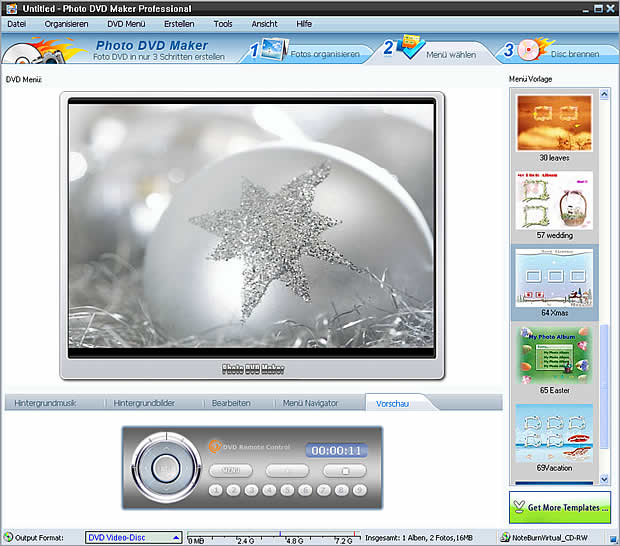620x546 pixels.
Task: Select the 65 Easter menu template
Action: coord(554,360)
